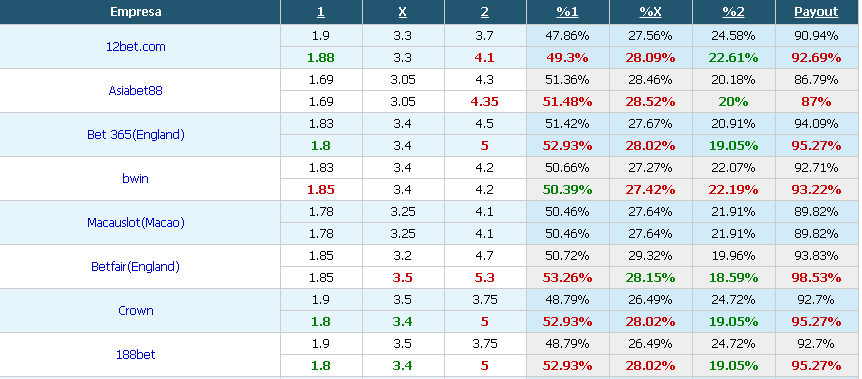This screenshot has width=862, height=379.
Task: Click the Empresa column header
Action: tap(135, 12)
